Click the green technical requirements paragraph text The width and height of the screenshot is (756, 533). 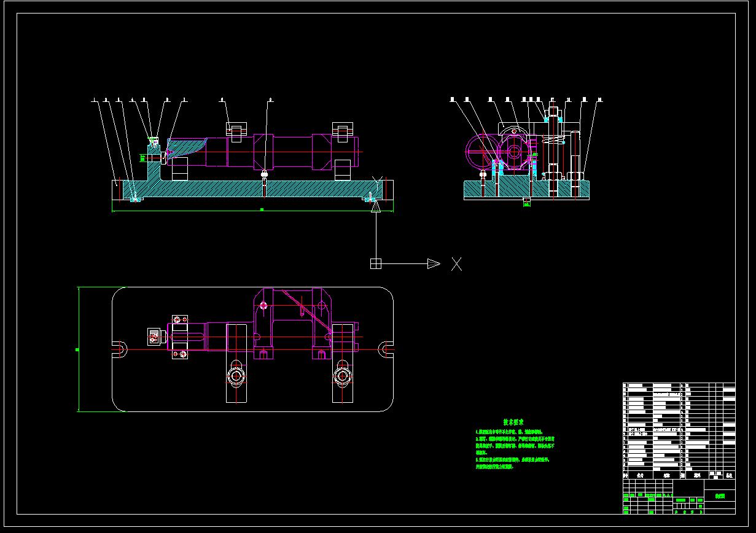point(515,449)
